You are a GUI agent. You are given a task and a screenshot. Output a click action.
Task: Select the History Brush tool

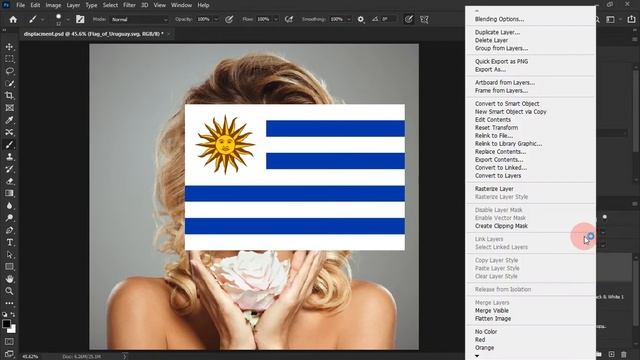(9, 169)
